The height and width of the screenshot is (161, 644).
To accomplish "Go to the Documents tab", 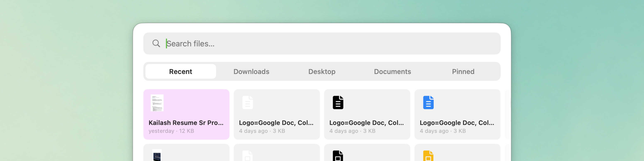I will [392, 72].
